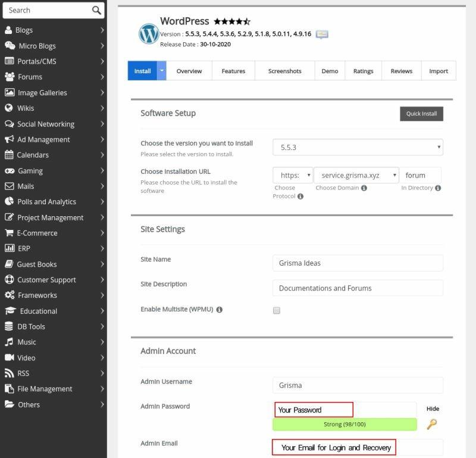The image size is (476, 458).
Task: Select the Install tab
Action: tap(142, 70)
